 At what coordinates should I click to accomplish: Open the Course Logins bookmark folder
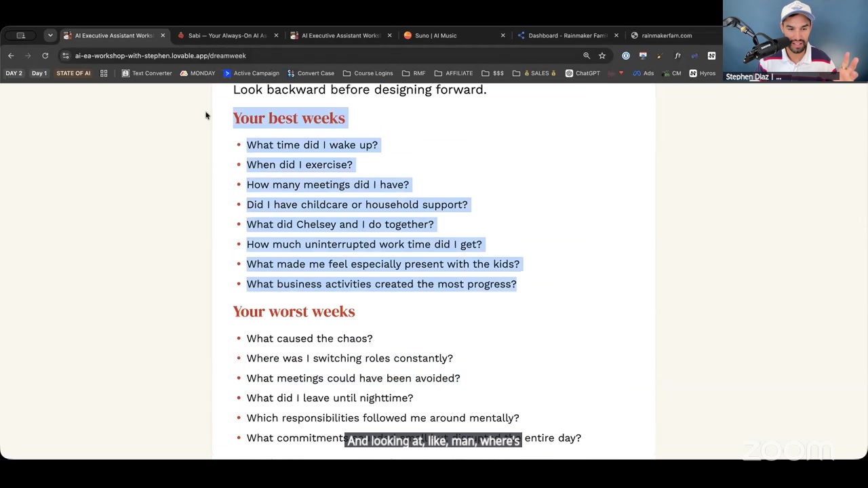[368, 73]
